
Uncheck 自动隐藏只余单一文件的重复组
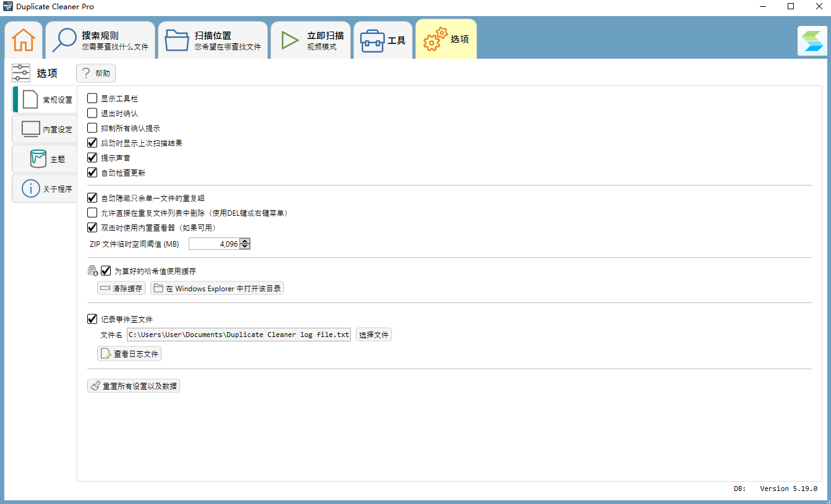coord(92,198)
